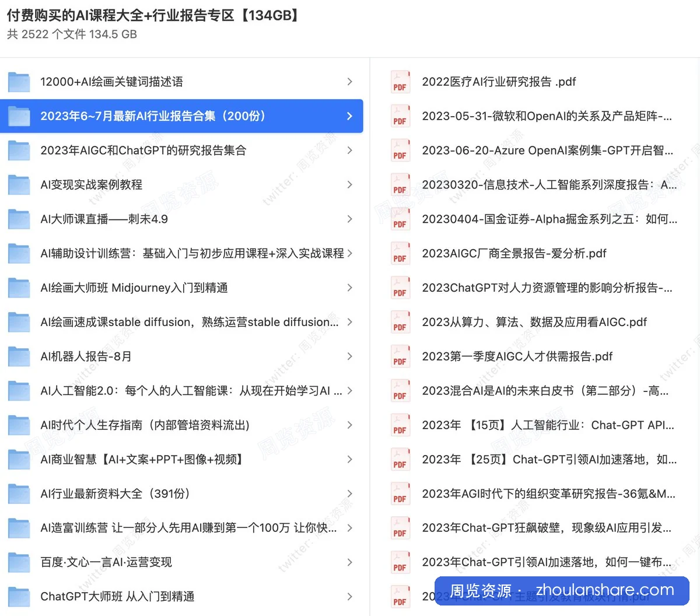Click folder icon for AI人工智能2.0
The height and width of the screenshot is (616, 700).
coord(19,391)
